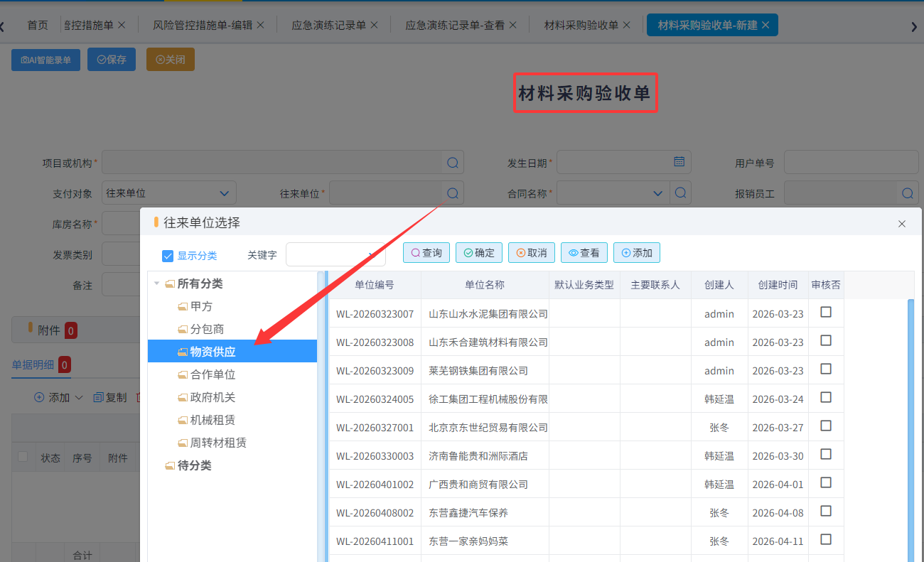The height and width of the screenshot is (562, 924).
Task: Switch to the 风险管控措施单-编辑 tab
Action: 203,25
